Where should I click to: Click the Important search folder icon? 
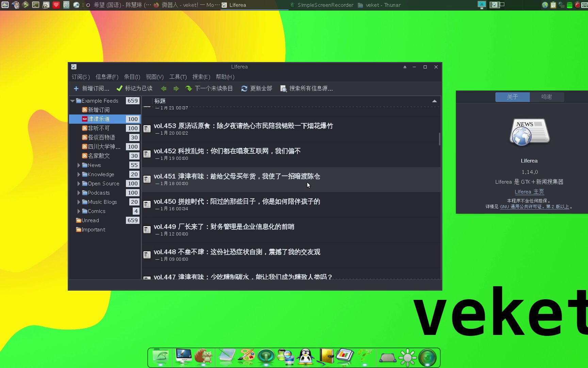78,229
